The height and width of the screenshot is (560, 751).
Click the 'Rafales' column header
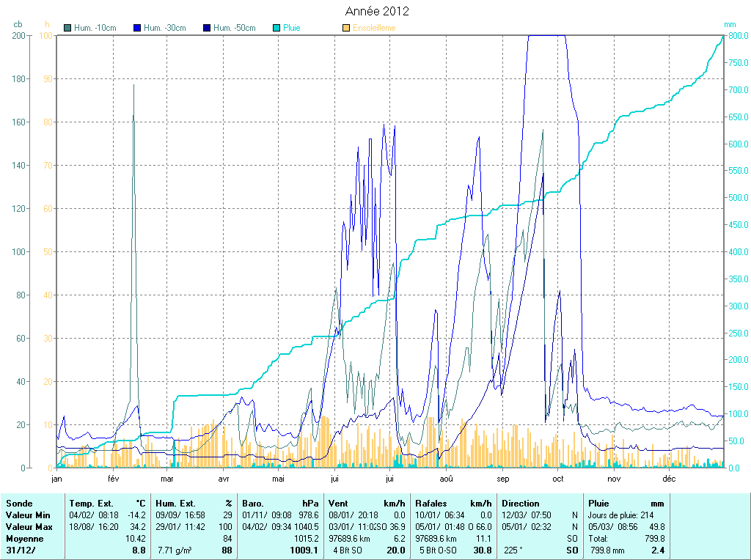(x=431, y=504)
